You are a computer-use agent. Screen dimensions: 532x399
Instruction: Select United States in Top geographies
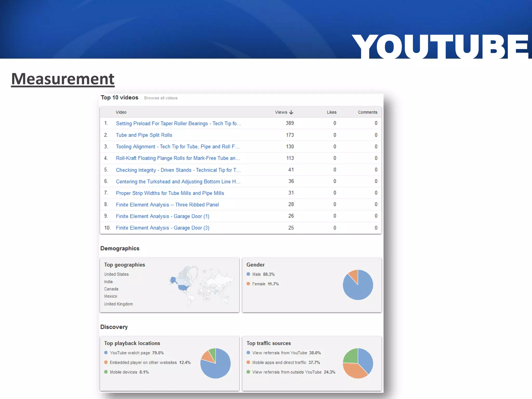pyautogui.click(x=116, y=274)
